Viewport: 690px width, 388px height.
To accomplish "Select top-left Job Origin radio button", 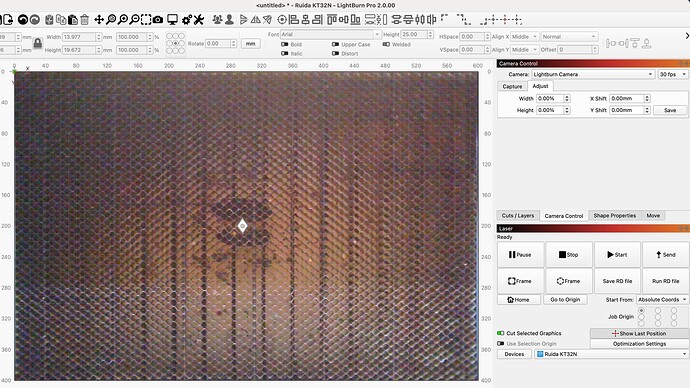I will click(642, 311).
